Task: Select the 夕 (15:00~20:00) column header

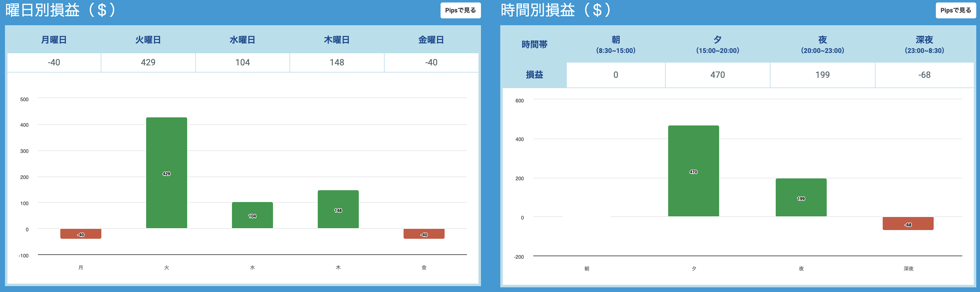Action: coord(718,45)
